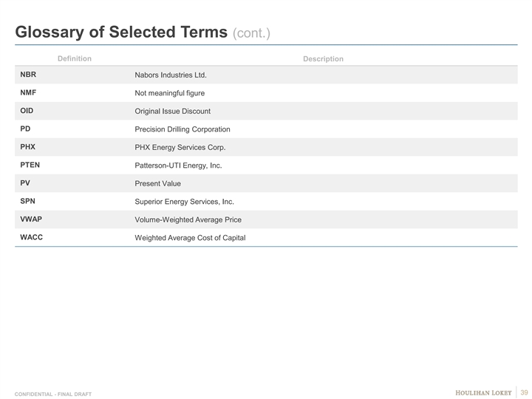Click the PHX Energy Services Corp. text
The height and width of the screenshot is (399, 532).
(180, 147)
